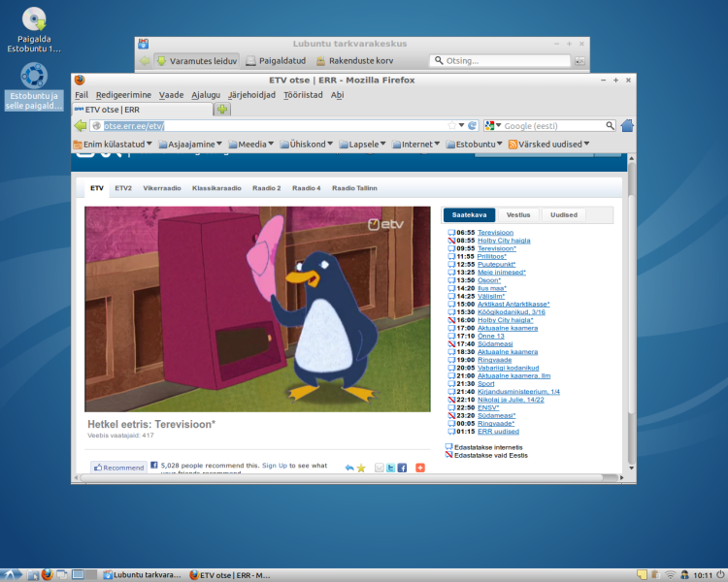Bookmark this page with star icon
Viewport: 728px width, 582px height.
pos(451,125)
